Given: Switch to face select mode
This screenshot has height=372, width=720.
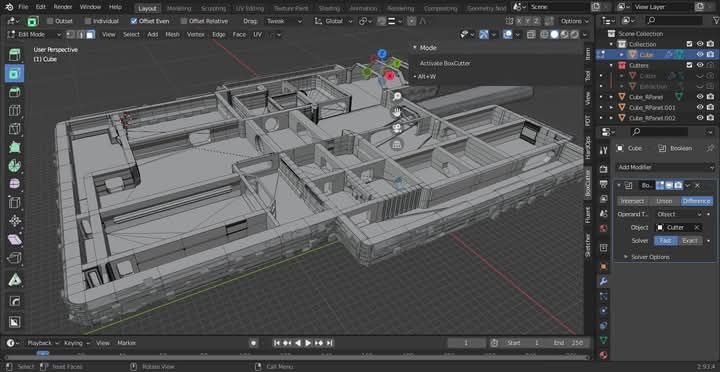Looking at the screenshot, I should (x=90, y=34).
